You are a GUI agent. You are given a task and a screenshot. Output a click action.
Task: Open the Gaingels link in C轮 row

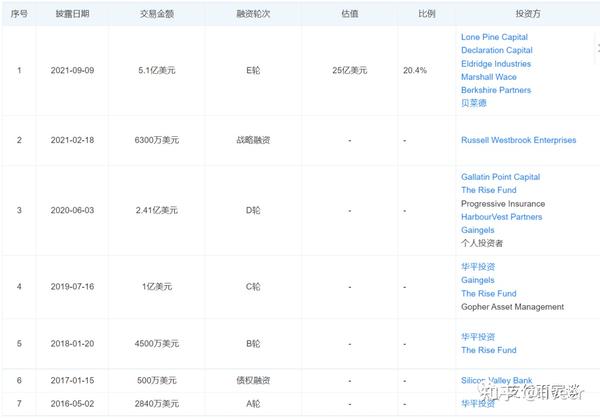click(478, 280)
